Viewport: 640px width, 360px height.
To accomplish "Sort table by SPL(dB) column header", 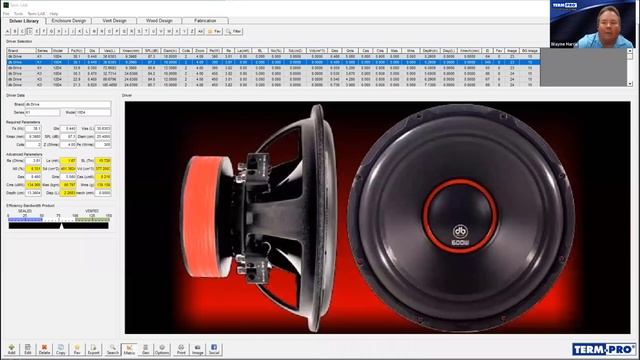I will [x=151, y=51].
